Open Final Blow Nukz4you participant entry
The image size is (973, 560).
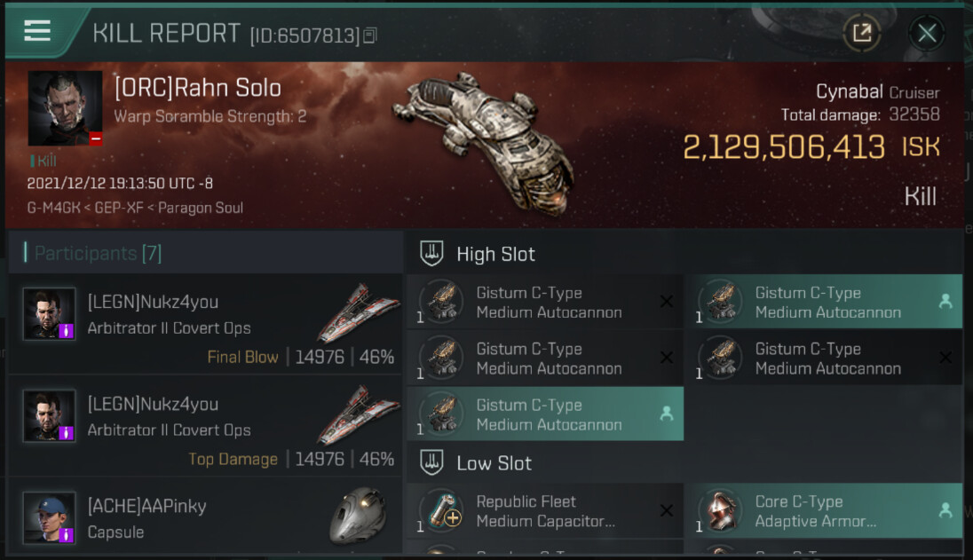(204, 324)
